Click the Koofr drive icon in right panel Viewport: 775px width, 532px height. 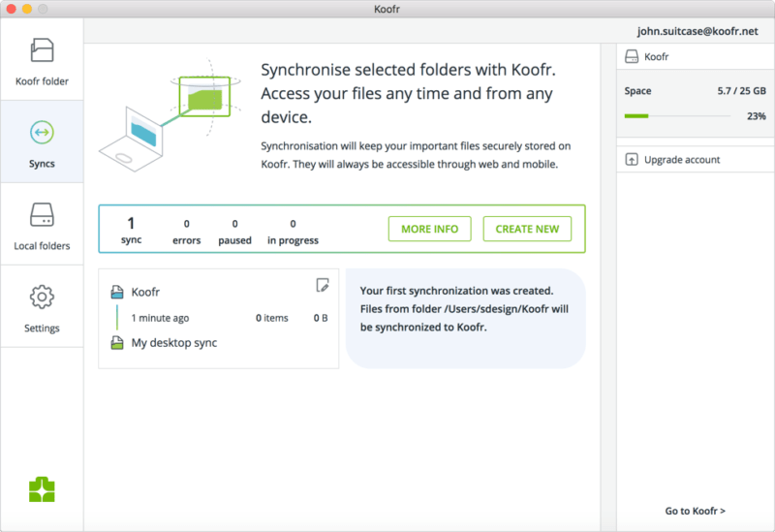tap(632, 57)
